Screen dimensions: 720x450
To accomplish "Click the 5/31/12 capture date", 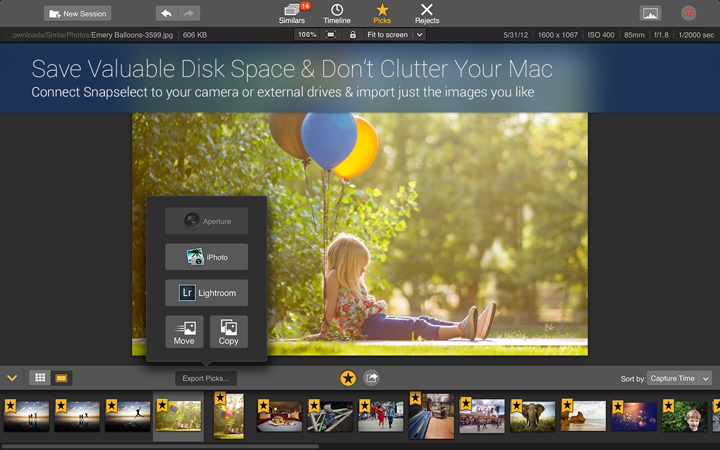I will [516, 34].
